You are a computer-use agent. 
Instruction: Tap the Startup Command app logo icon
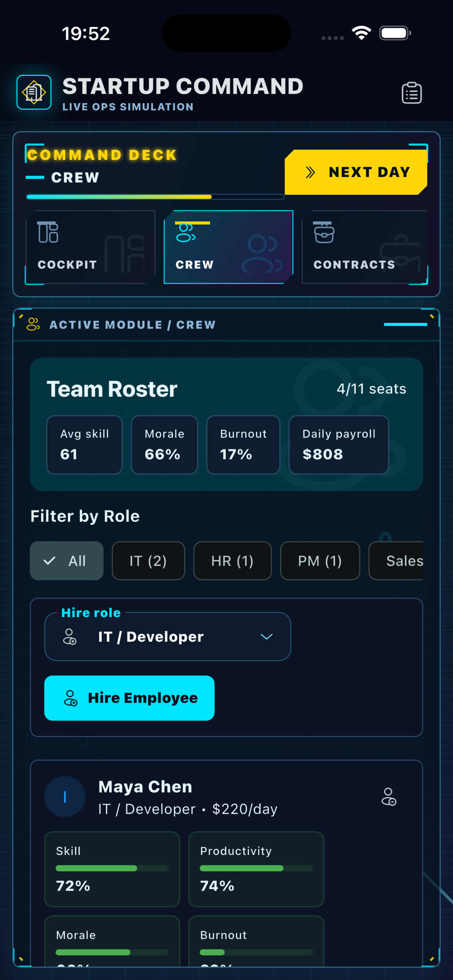[34, 93]
